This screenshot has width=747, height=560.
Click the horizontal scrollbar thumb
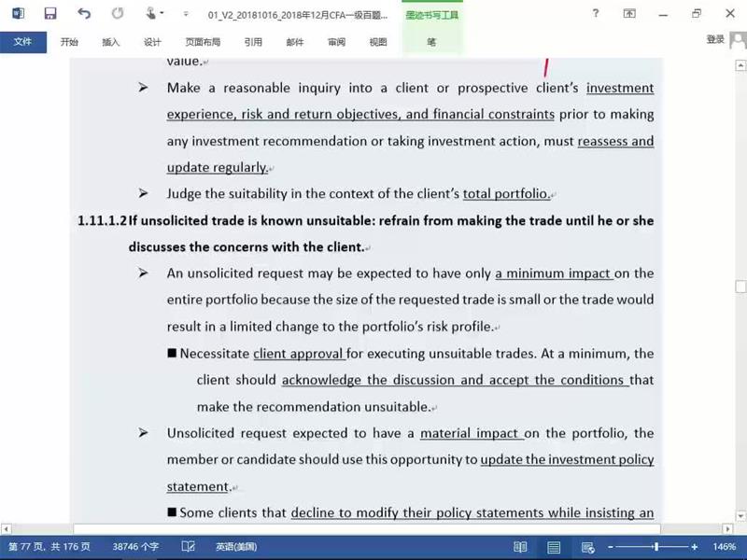(x=367, y=528)
